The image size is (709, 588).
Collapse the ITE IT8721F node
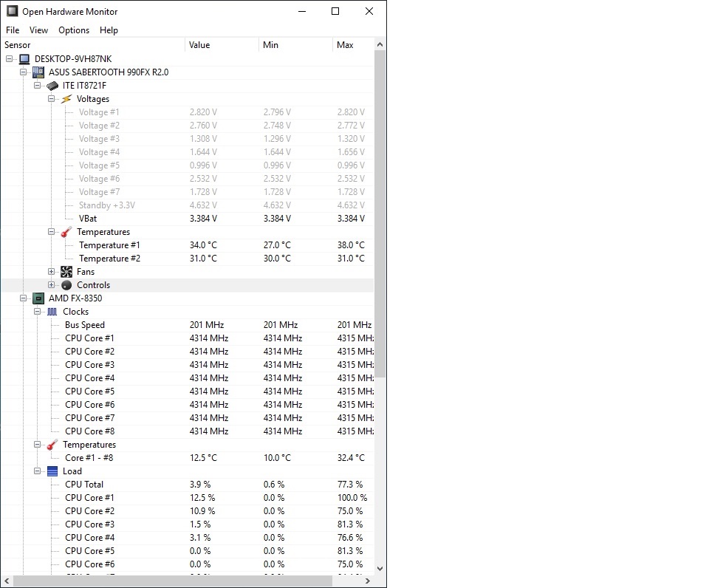coord(37,86)
